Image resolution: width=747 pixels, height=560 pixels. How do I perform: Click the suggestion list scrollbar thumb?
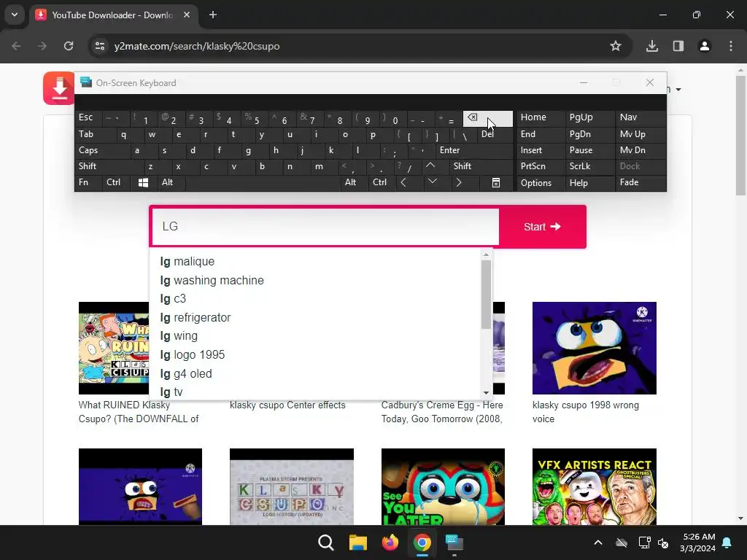coord(486,295)
